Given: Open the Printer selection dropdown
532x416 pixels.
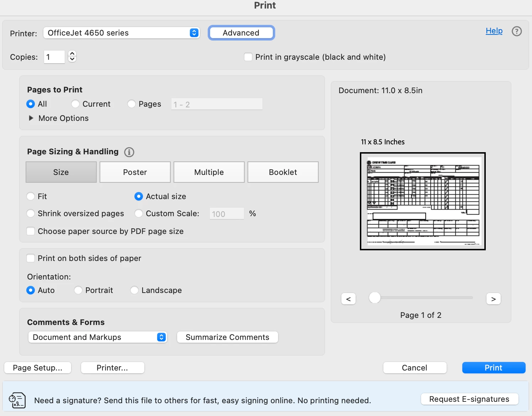Looking at the screenshot, I should pos(122,33).
